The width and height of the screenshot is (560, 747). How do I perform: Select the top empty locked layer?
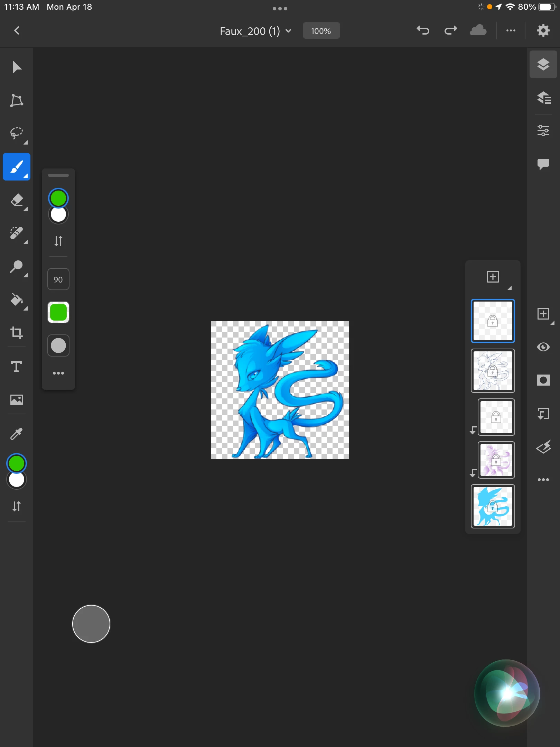pyautogui.click(x=493, y=321)
